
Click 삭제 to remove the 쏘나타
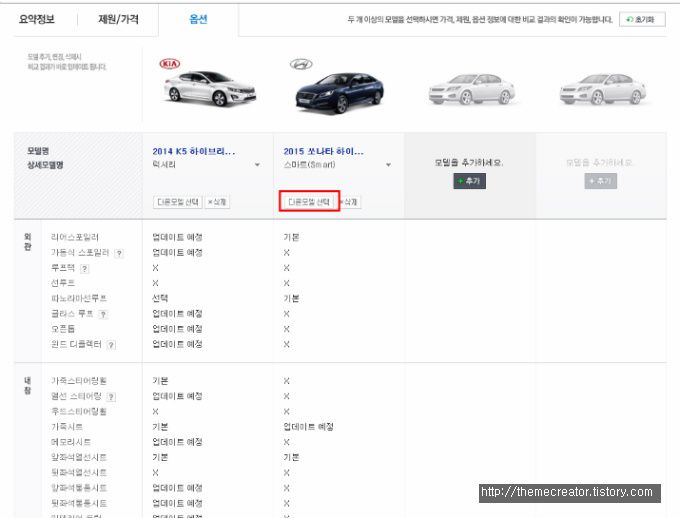click(349, 202)
